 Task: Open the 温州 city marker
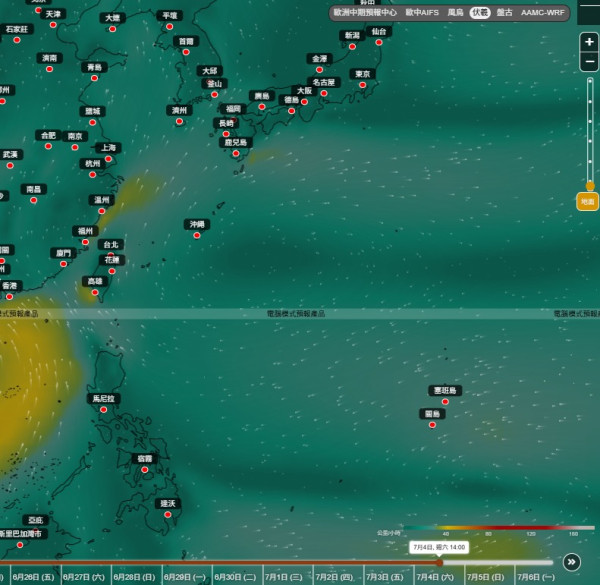pos(101,211)
